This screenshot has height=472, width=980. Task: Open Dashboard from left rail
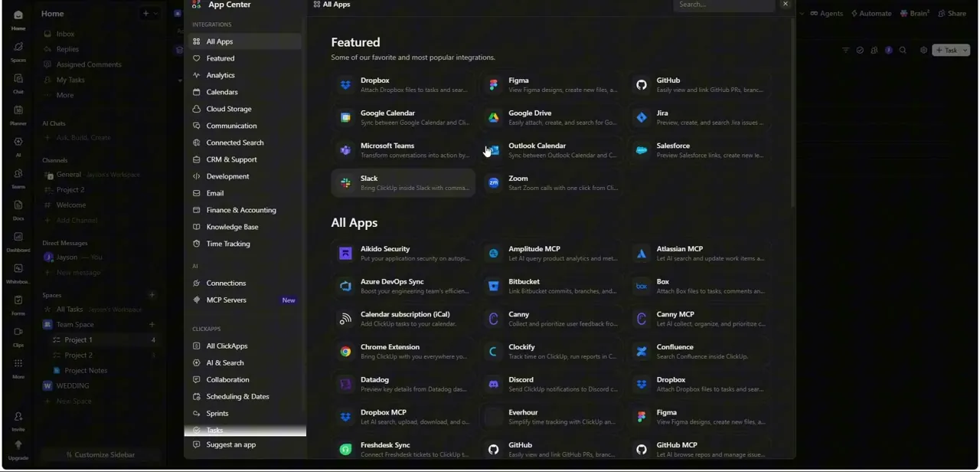18,241
